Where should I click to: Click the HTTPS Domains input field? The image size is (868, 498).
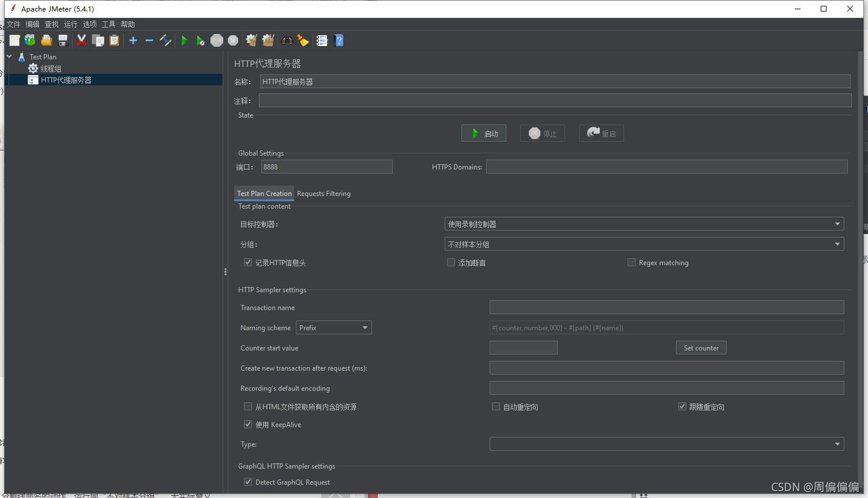tap(667, 167)
